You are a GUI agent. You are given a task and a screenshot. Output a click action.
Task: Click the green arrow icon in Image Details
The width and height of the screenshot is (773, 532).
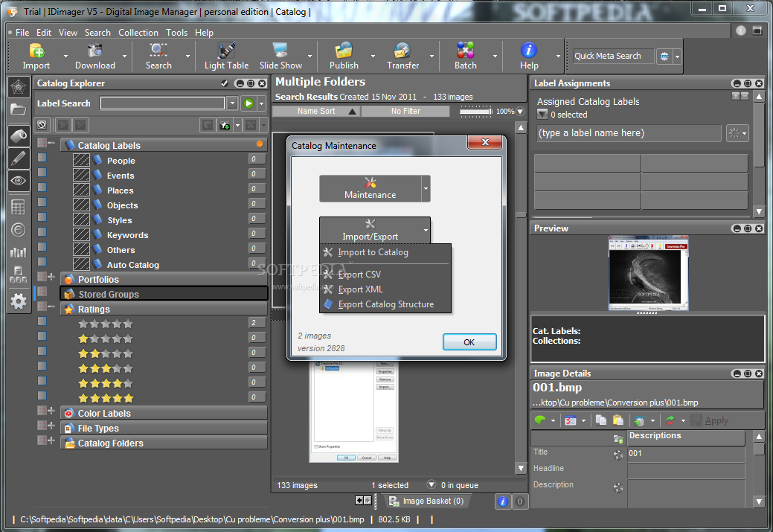(x=541, y=420)
